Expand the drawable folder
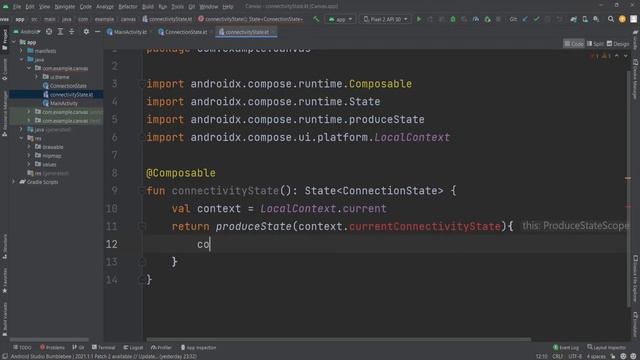This screenshot has width=640, height=360. coord(29,147)
